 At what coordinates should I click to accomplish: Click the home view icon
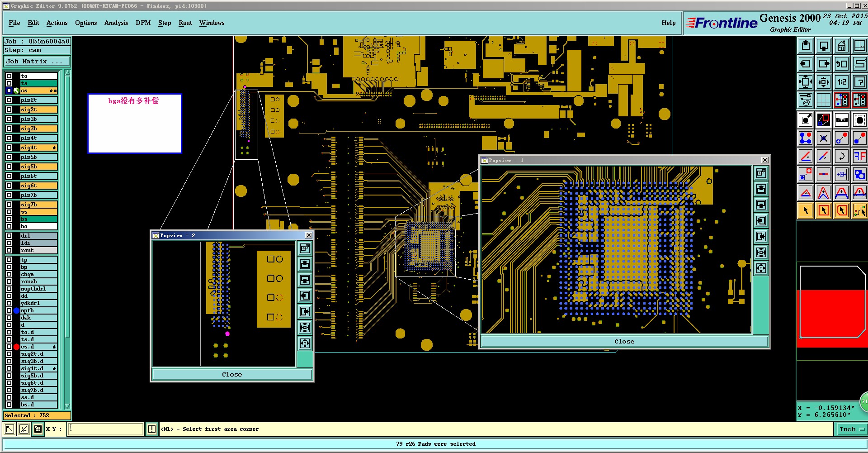[x=841, y=46]
